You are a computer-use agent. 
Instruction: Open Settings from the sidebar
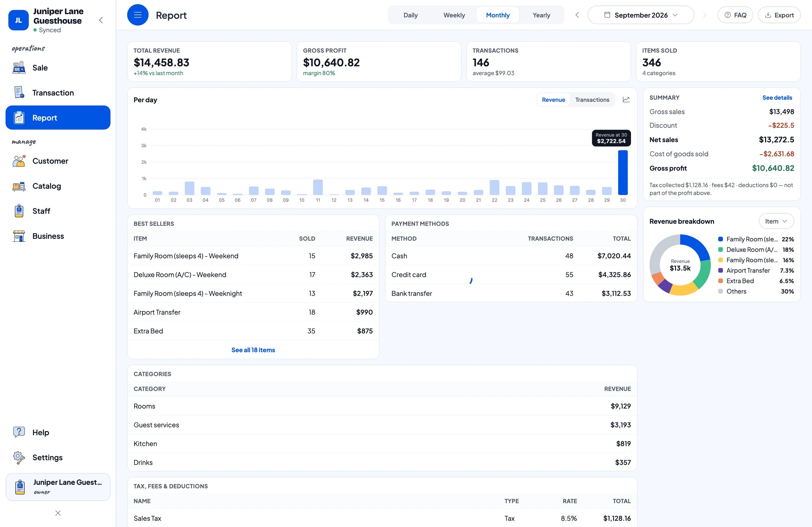[x=58, y=457]
